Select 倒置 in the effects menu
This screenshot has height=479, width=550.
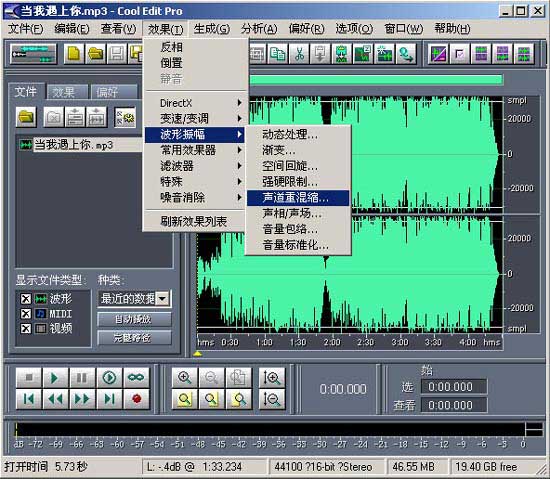tap(194, 63)
